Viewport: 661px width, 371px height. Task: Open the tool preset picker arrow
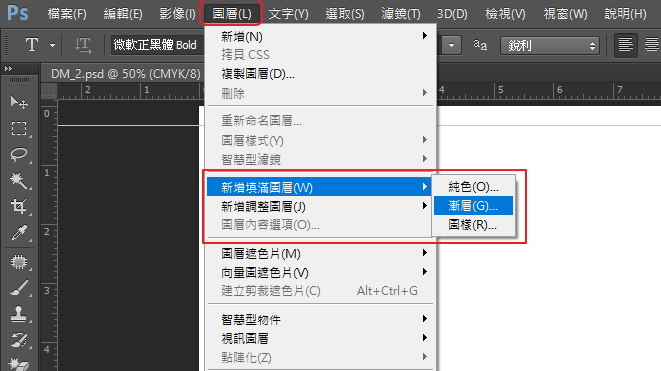tap(52, 45)
